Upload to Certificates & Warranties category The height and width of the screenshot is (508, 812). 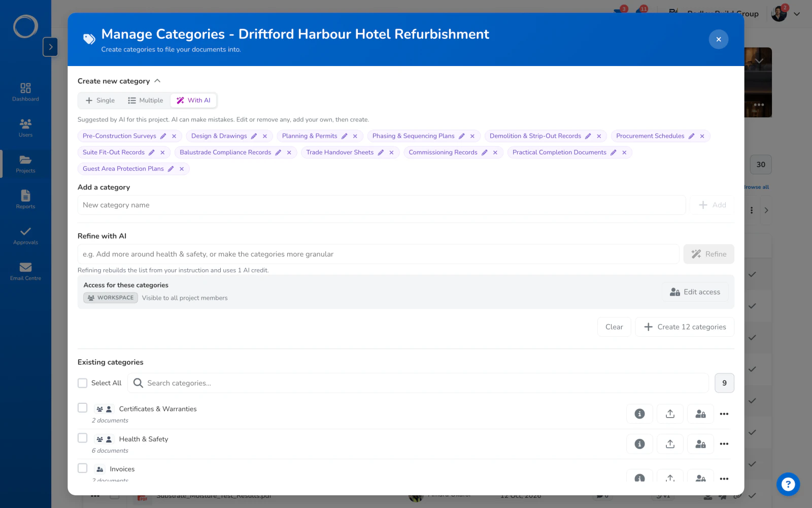(670, 414)
